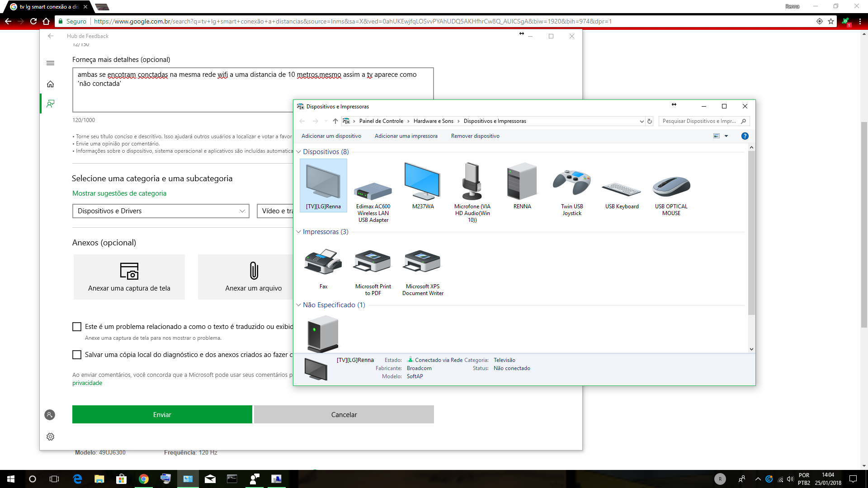Check the translation problem checkbox
This screenshot has height=488, width=868.
pos(77,327)
